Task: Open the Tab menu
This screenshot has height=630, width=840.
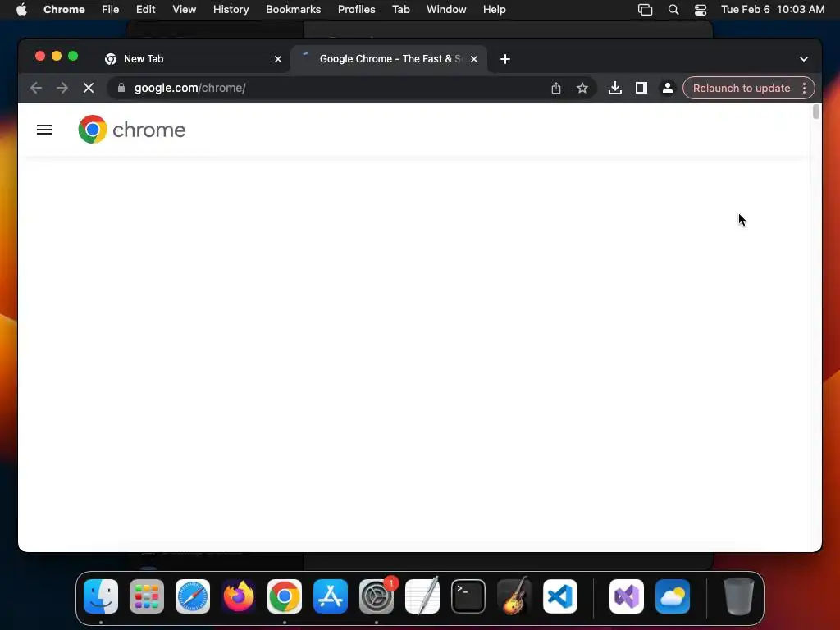Action: point(400,9)
